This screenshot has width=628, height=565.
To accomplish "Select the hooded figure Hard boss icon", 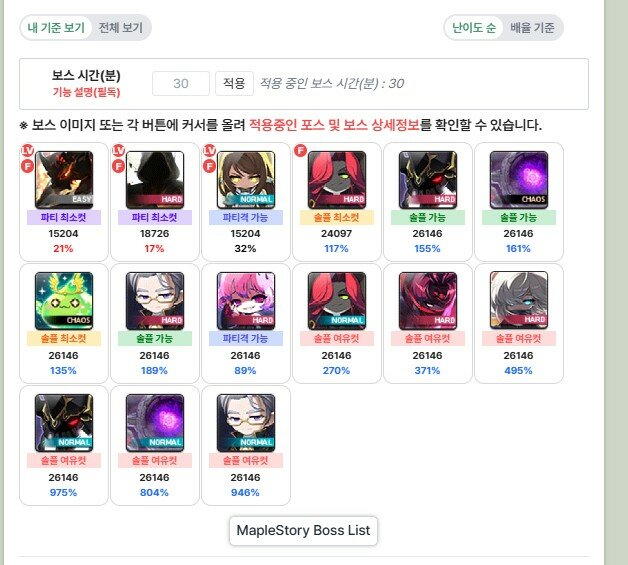I will click(155, 180).
